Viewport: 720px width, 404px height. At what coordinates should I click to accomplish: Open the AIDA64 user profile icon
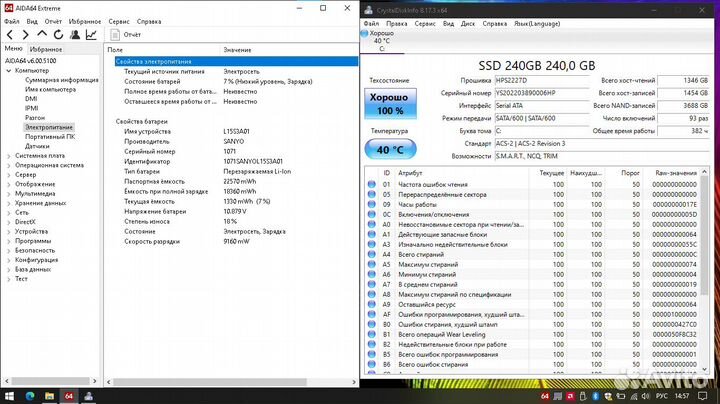click(75, 34)
